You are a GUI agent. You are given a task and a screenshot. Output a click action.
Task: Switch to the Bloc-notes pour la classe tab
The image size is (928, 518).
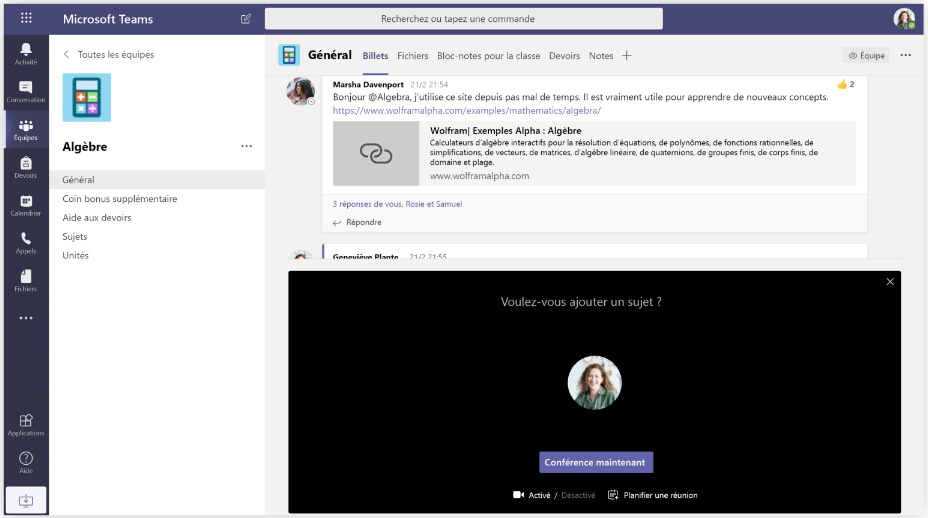click(x=488, y=56)
